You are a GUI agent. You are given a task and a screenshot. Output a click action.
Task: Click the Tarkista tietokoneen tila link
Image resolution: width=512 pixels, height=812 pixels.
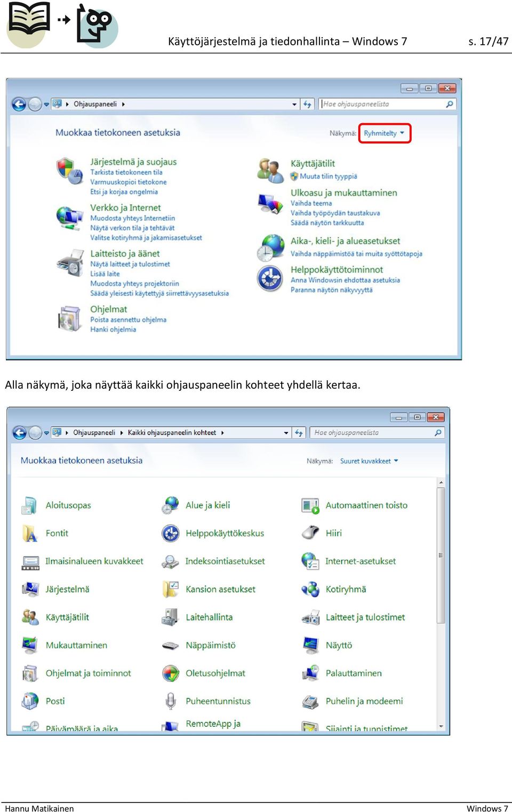(126, 172)
